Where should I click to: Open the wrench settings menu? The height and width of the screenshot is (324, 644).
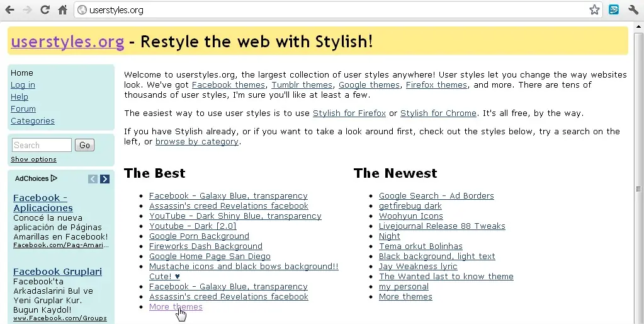point(633,9)
